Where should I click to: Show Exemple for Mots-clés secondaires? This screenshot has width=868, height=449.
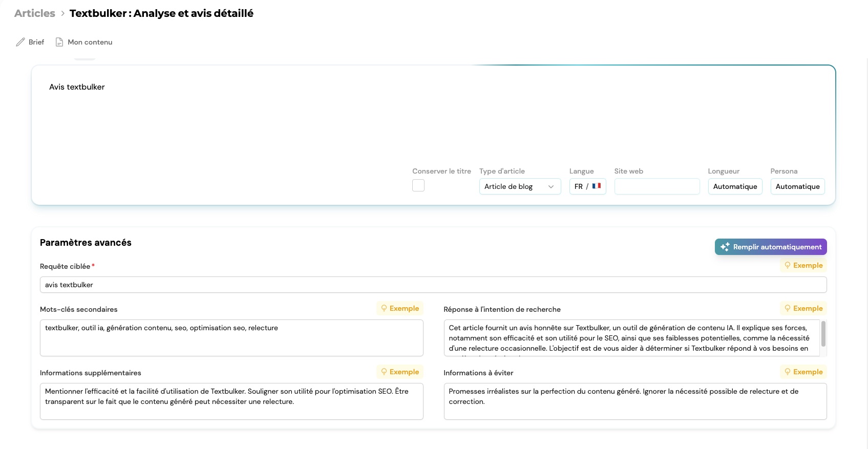399,308
